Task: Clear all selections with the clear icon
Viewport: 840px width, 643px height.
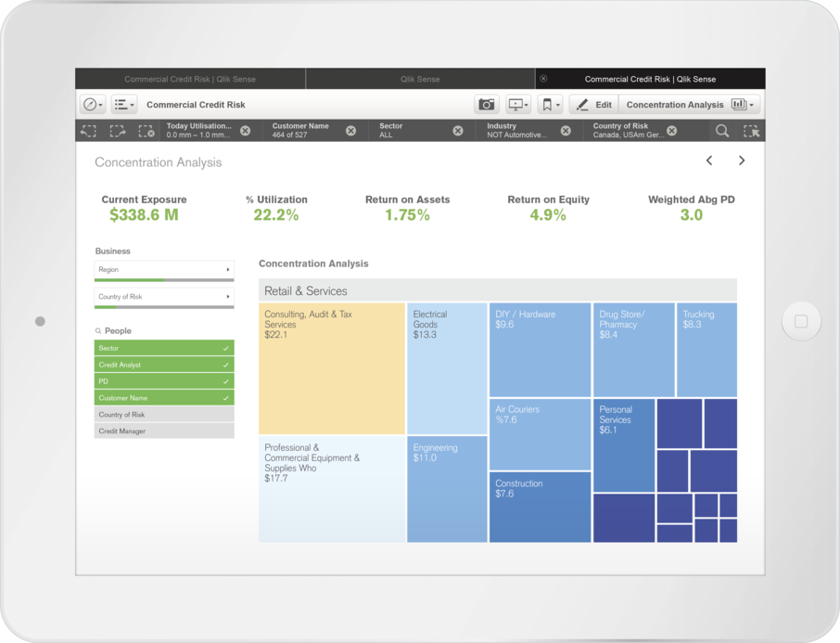Action: tap(145, 131)
